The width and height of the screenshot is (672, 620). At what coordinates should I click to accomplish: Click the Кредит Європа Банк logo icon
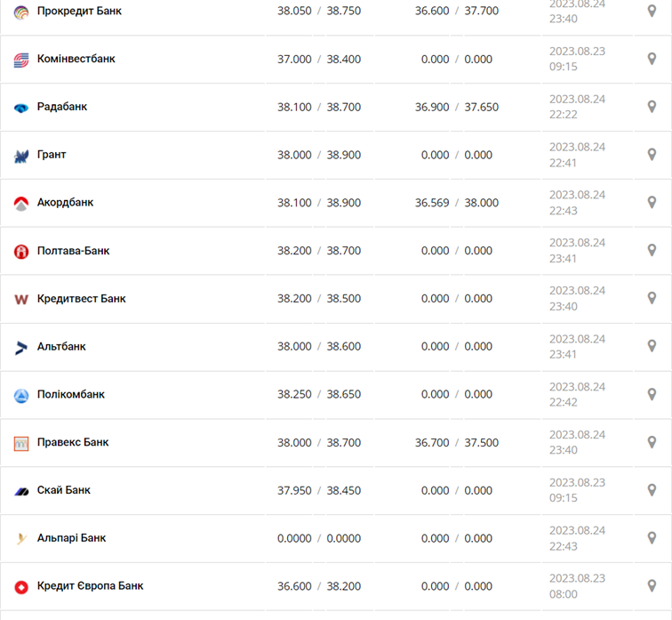[21, 587]
